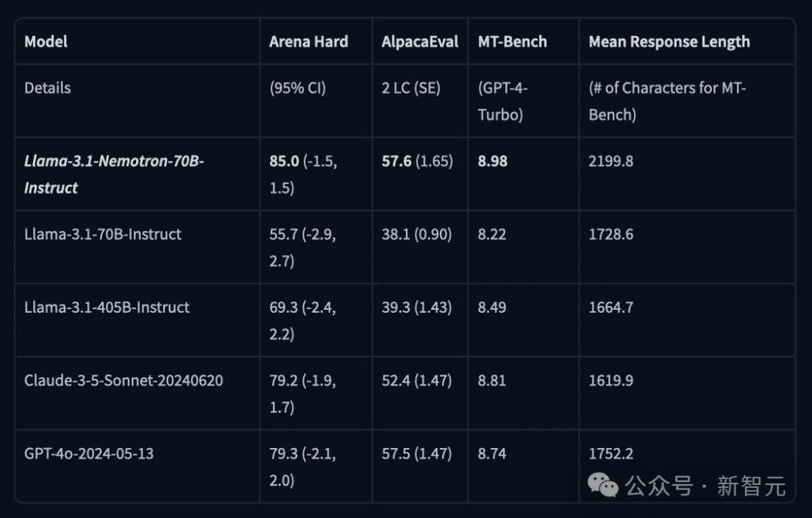Select the Arena Hard column header

point(308,41)
